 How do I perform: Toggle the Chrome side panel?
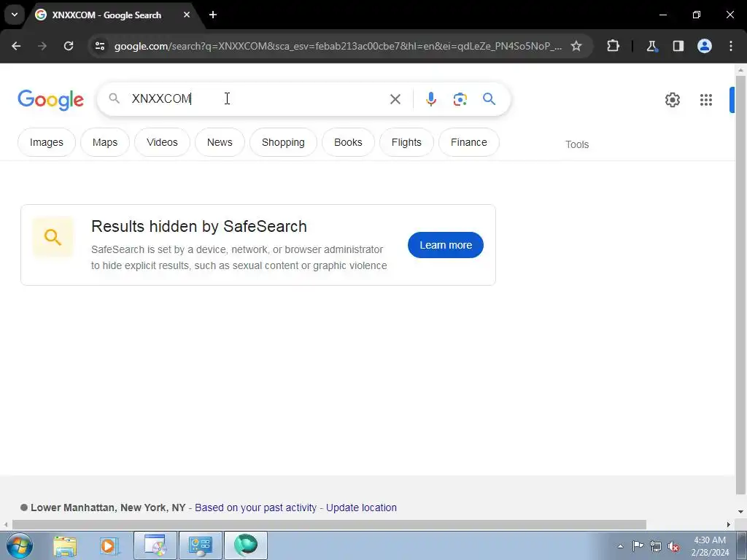point(678,46)
